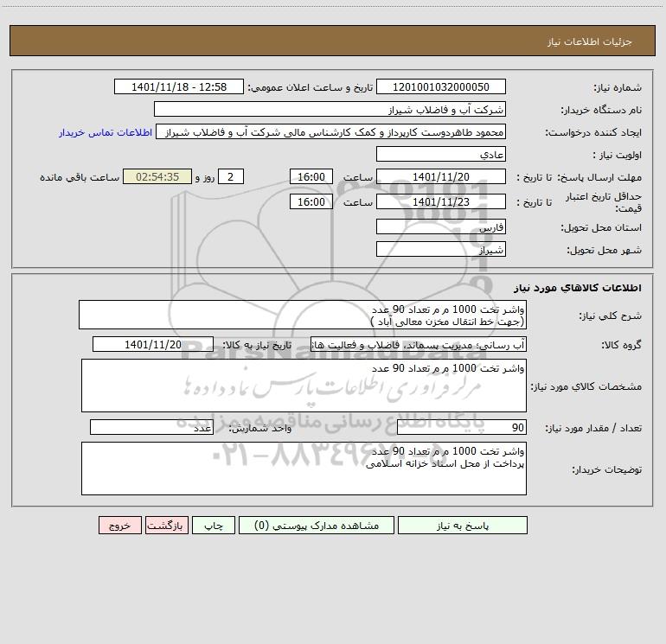Click the تعداد / مقدار مورد نیاز label

click(593, 428)
